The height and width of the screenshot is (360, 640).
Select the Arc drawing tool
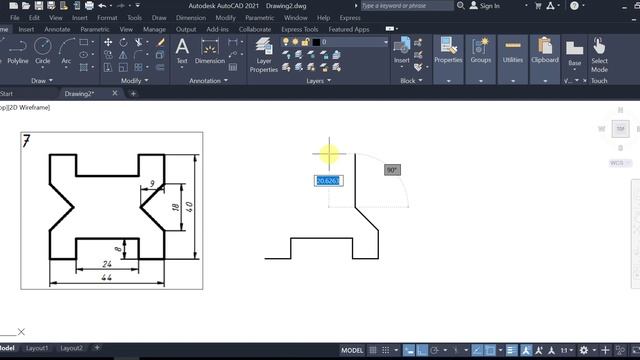point(66,51)
